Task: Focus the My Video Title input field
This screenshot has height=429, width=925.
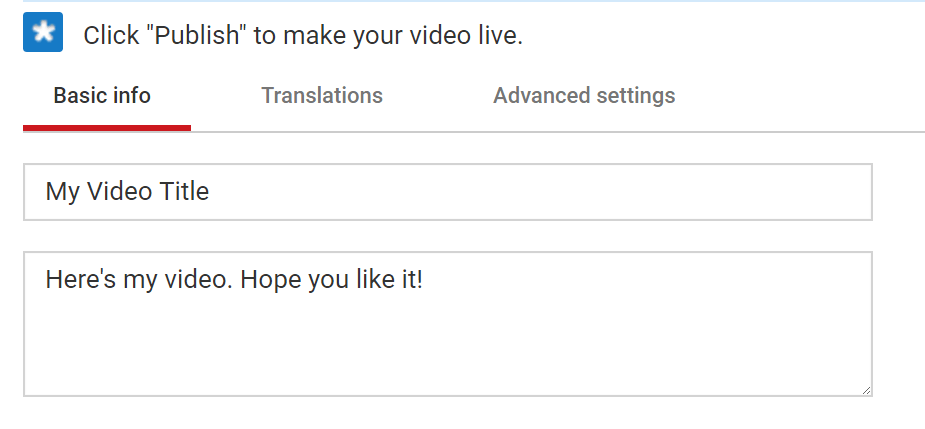Action: point(448,192)
